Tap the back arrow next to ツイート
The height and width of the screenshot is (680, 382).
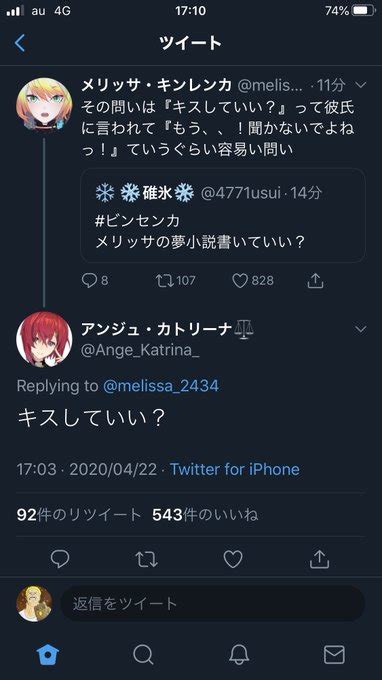pos(20,43)
